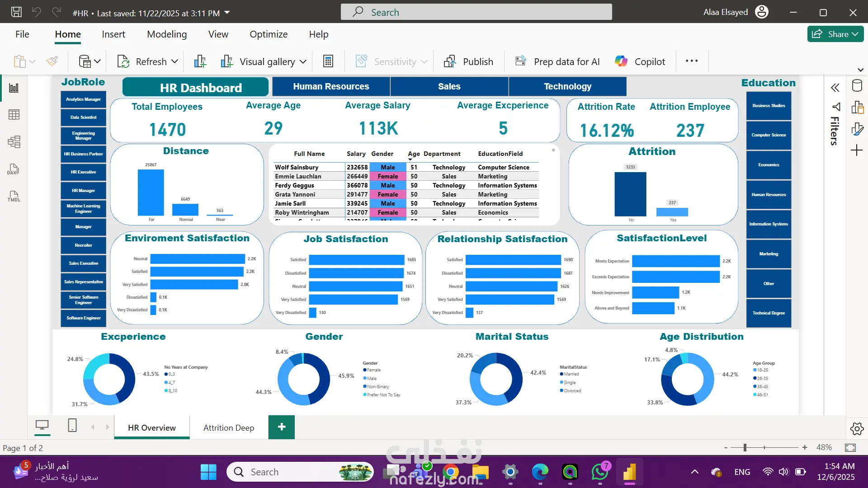Click the Publish button
868x488 pixels.
tap(468, 61)
